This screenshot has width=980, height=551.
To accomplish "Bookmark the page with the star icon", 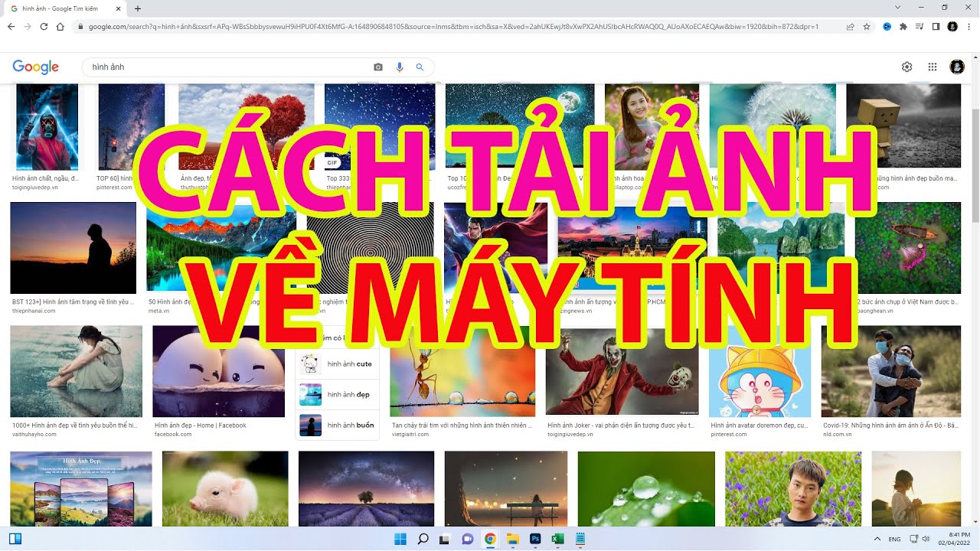I will tap(866, 26).
